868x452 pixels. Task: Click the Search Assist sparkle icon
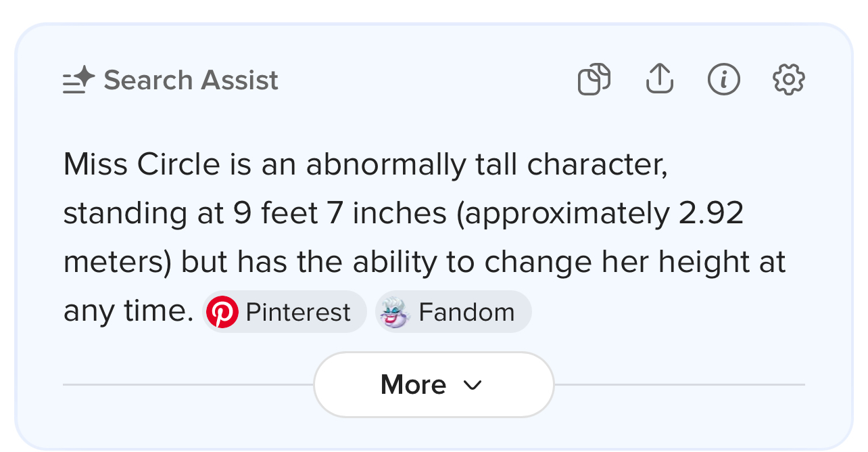[x=78, y=80]
